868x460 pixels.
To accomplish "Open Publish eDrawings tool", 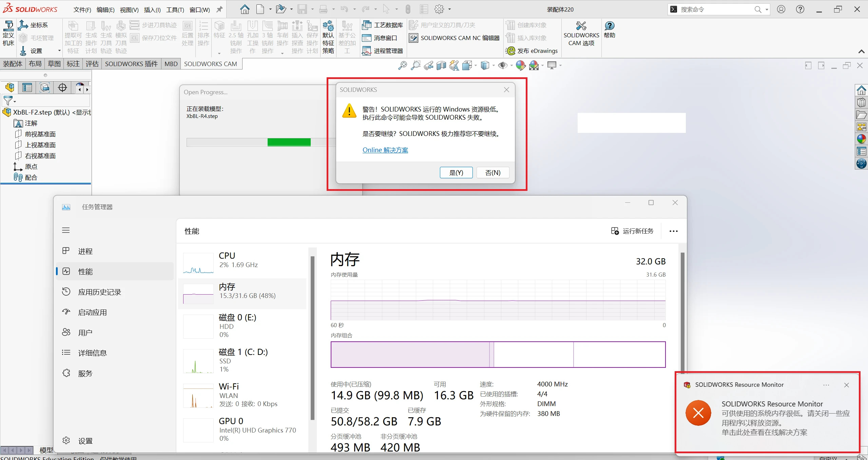I will [x=532, y=51].
